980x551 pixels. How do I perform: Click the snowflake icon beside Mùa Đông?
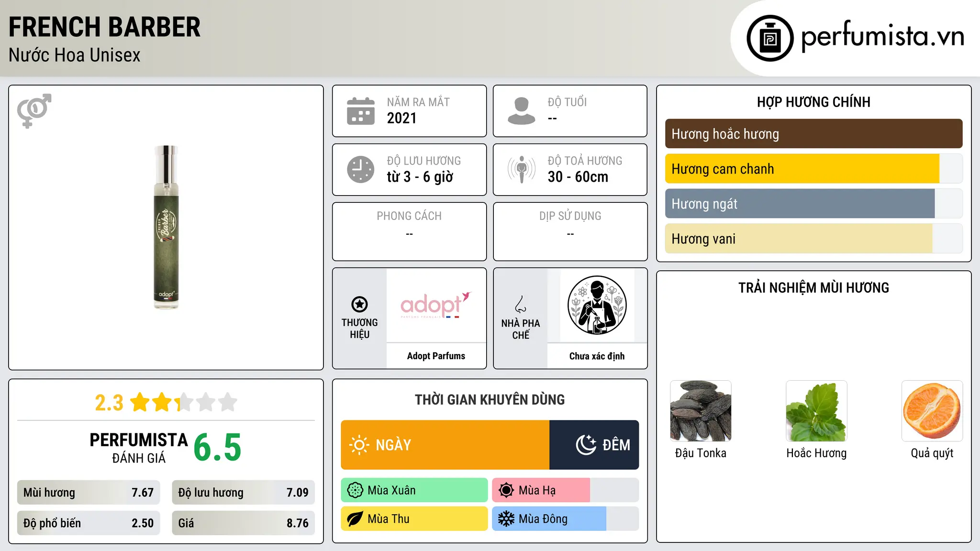click(x=506, y=519)
